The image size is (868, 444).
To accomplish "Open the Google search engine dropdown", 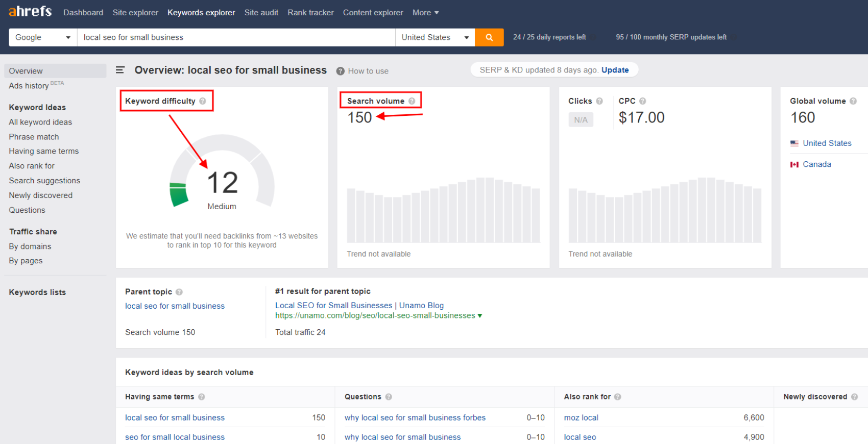I will click(x=43, y=37).
